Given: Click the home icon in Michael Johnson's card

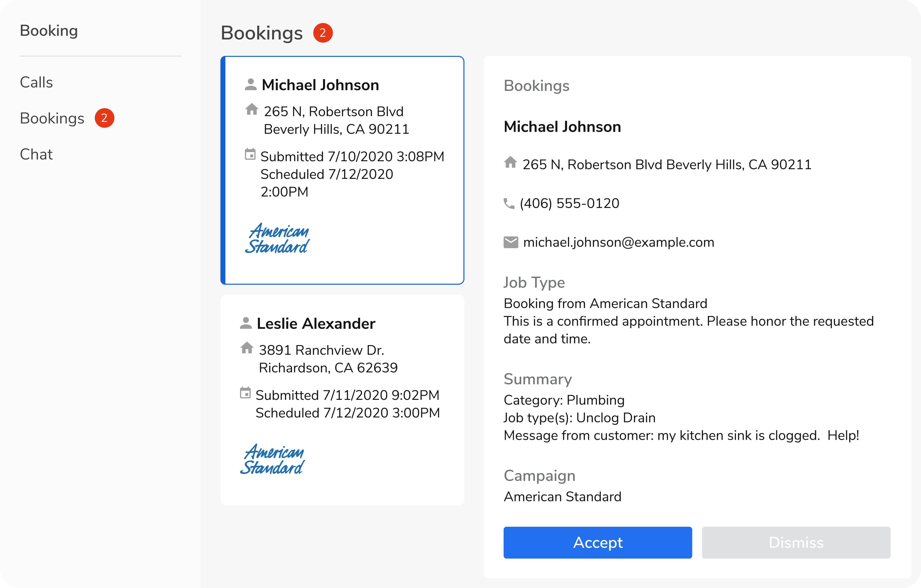Looking at the screenshot, I should pos(252,110).
